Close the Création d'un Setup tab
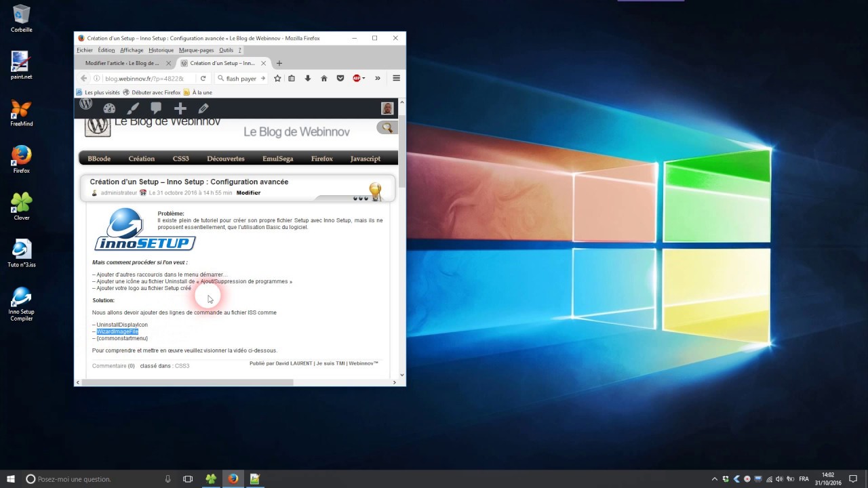This screenshot has height=488, width=868. pos(263,63)
